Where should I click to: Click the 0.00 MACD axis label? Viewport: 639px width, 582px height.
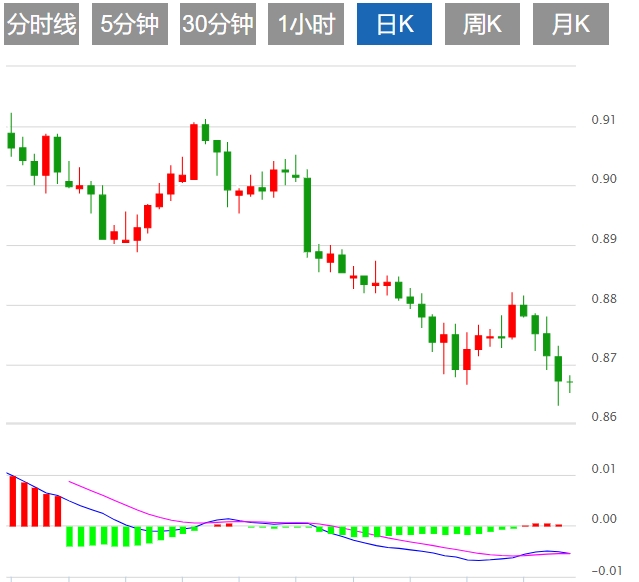pos(604,519)
